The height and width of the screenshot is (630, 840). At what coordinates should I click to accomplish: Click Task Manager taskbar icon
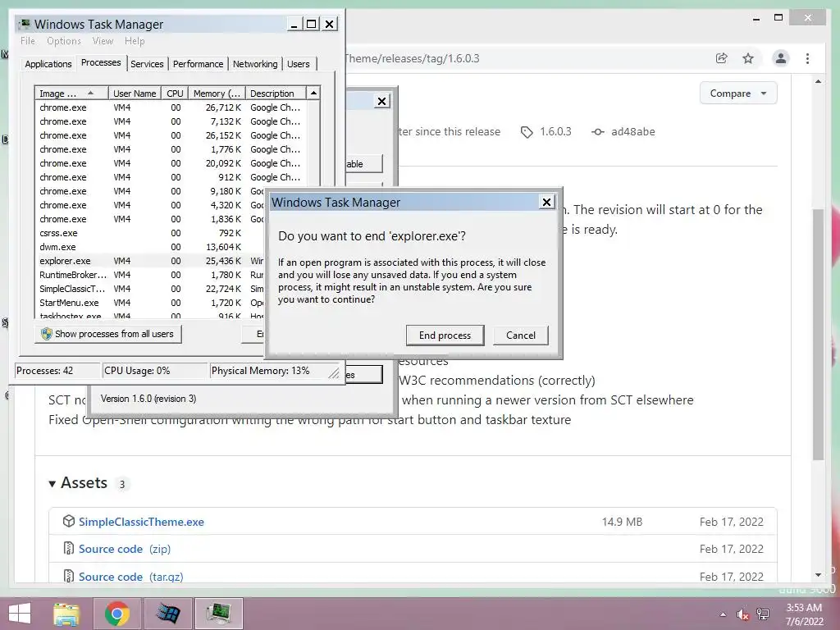coord(218,614)
